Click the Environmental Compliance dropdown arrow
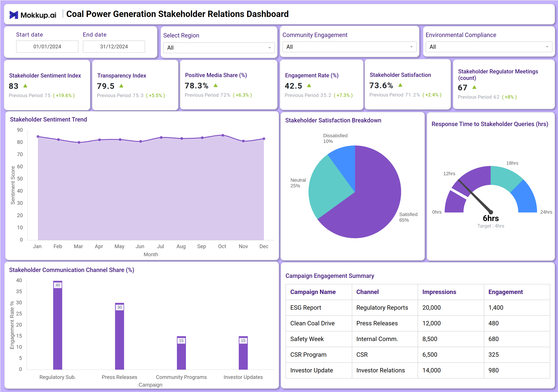 [x=547, y=47]
